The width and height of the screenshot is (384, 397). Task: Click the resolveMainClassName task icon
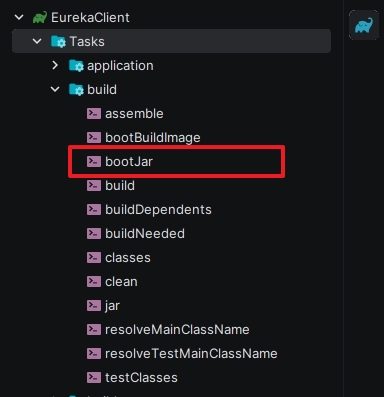click(x=94, y=330)
